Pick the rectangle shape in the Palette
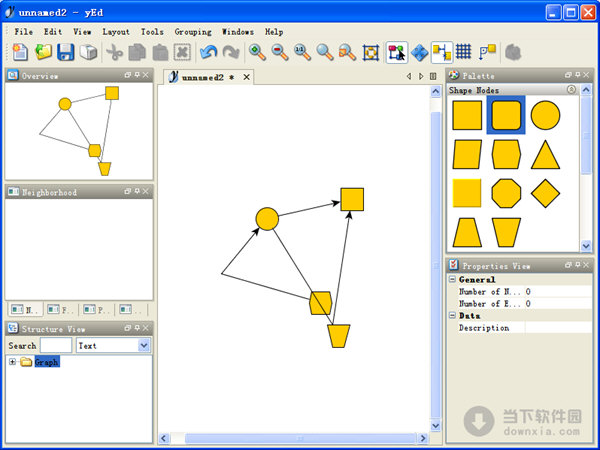 [x=467, y=115]
